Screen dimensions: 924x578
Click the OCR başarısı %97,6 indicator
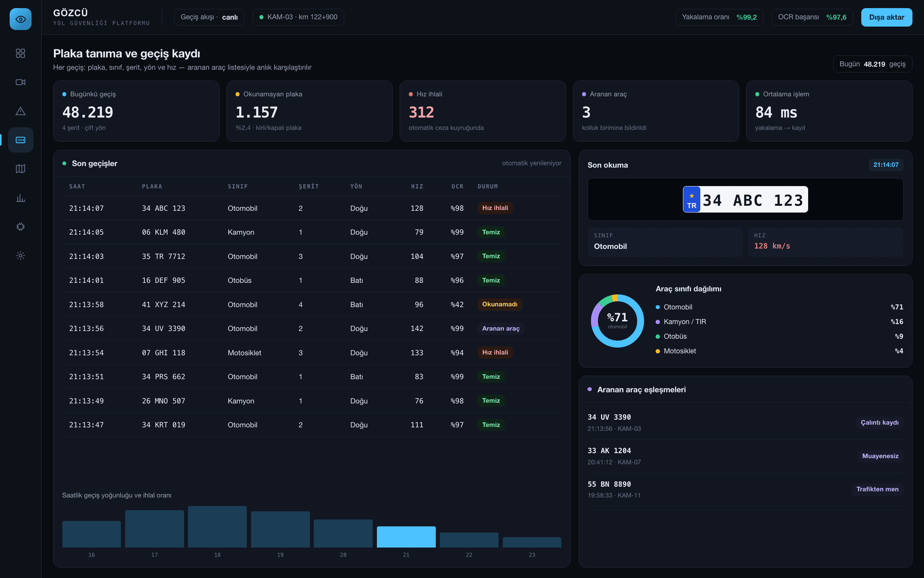point(812,17)
